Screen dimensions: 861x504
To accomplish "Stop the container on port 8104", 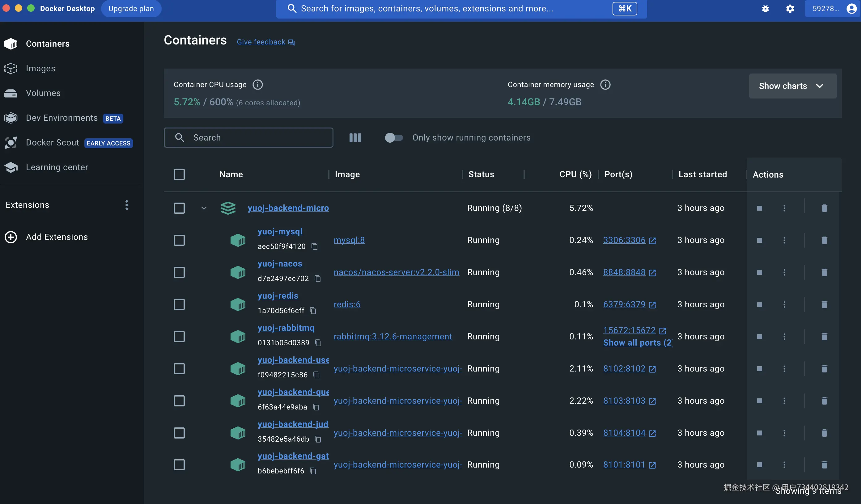I will click(x=759, y=433).
